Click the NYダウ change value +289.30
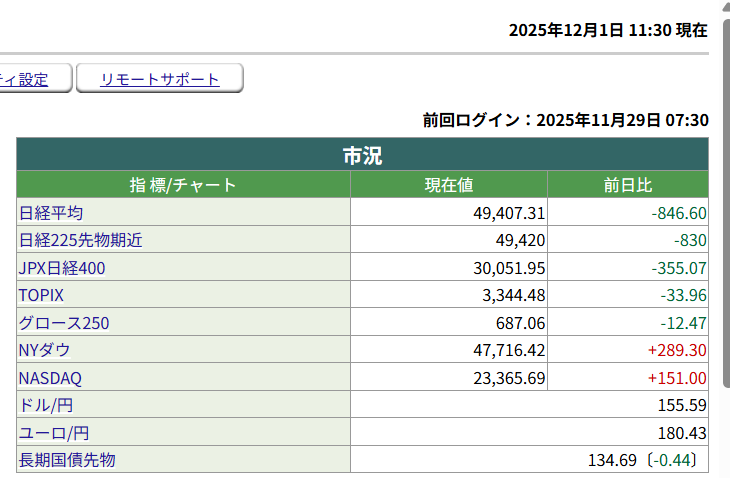Image resolution: width=730 pixels, height=478 pixels. tap(677, 350)
